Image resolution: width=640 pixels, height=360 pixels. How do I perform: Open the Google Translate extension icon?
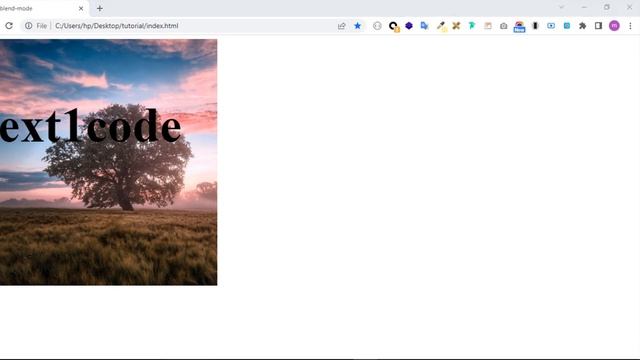point(424,26)
